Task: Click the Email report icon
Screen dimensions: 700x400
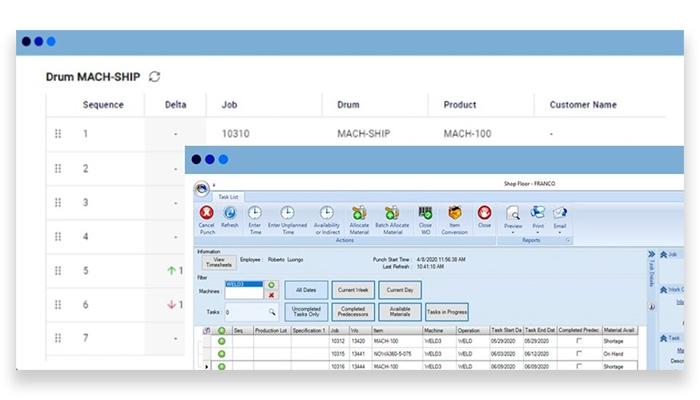Action: pyautogui.click(x=560, y=213)
